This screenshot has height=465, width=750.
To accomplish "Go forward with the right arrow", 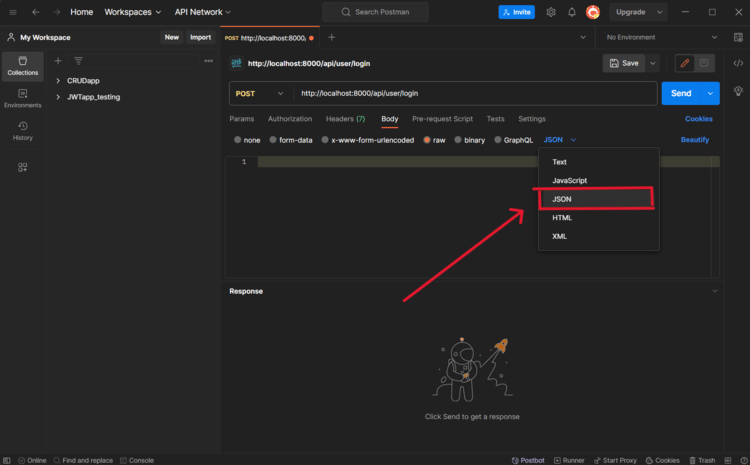I will click(56, 12).
